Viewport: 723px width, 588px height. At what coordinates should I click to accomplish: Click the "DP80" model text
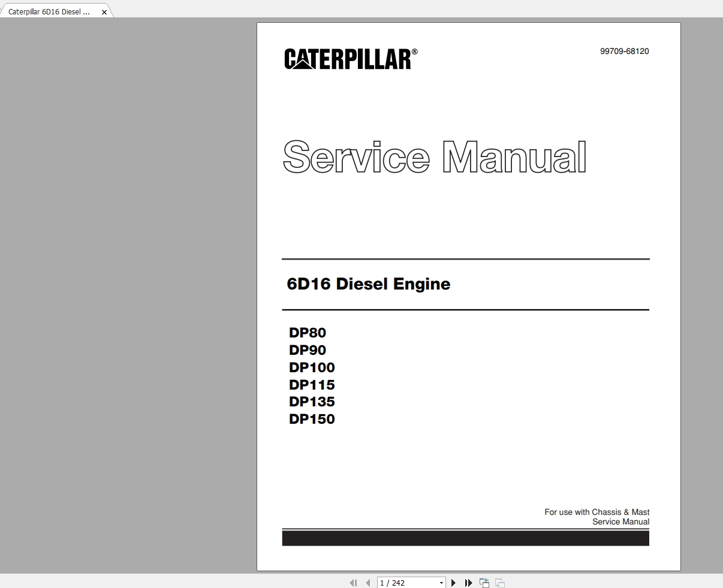(308, 333)
